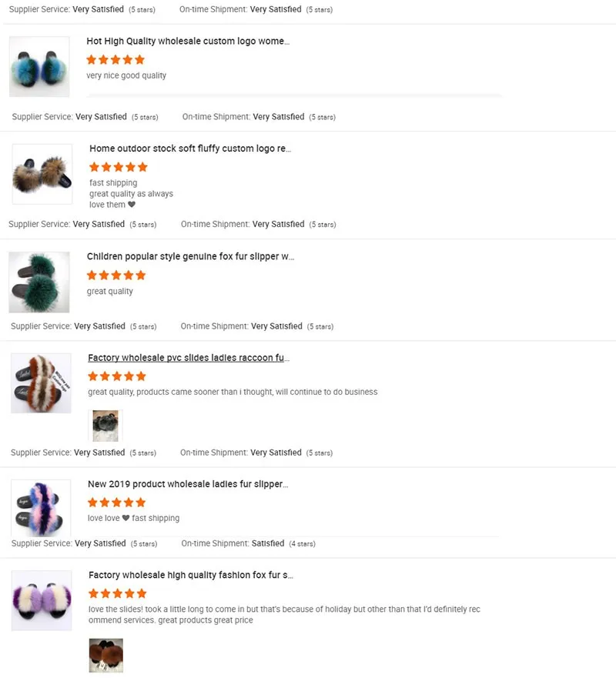Open 'Factory wholesale high quality fashion fox' listing

click(x=191, y=575)
